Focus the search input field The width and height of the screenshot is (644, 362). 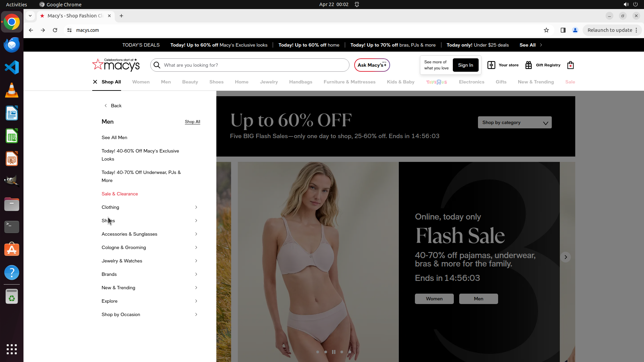click(x=255, y=65)
